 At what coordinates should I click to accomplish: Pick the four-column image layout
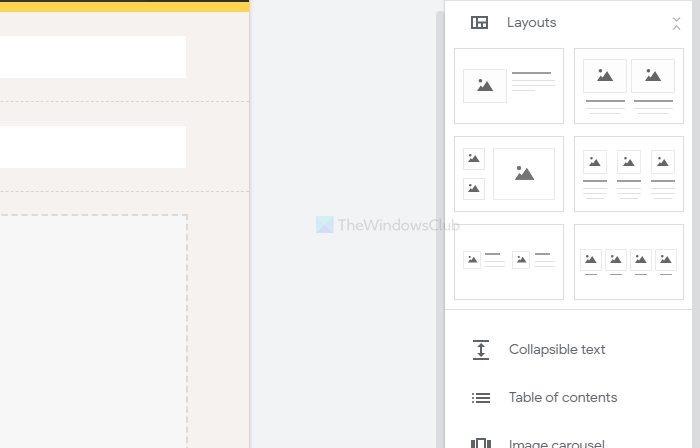click(x=628, y=261)
